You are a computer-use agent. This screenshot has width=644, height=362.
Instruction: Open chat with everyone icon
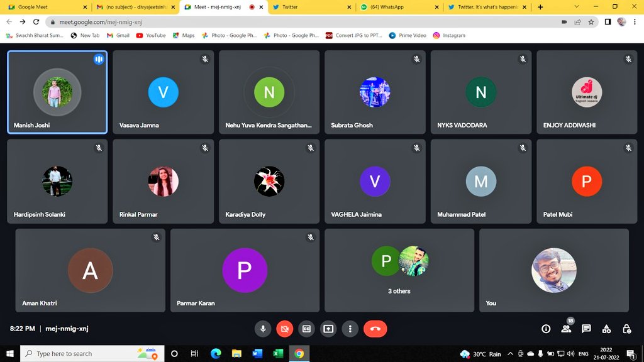pos(586,329)
